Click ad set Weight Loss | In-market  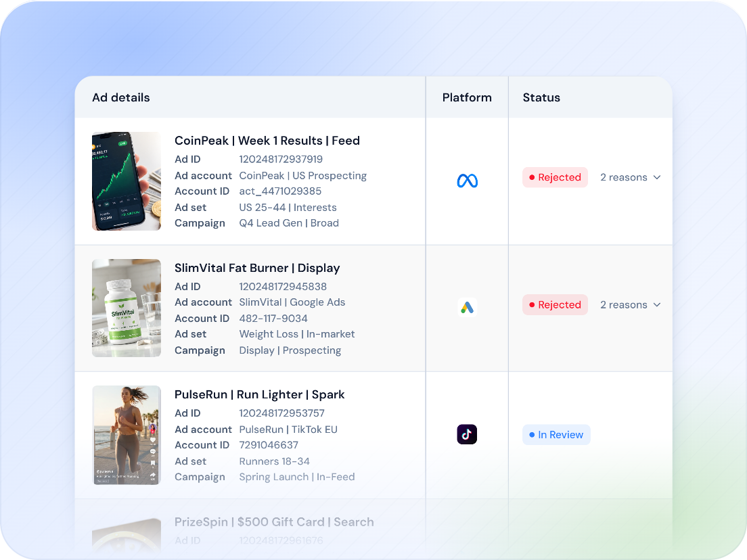tap(297, 334)
